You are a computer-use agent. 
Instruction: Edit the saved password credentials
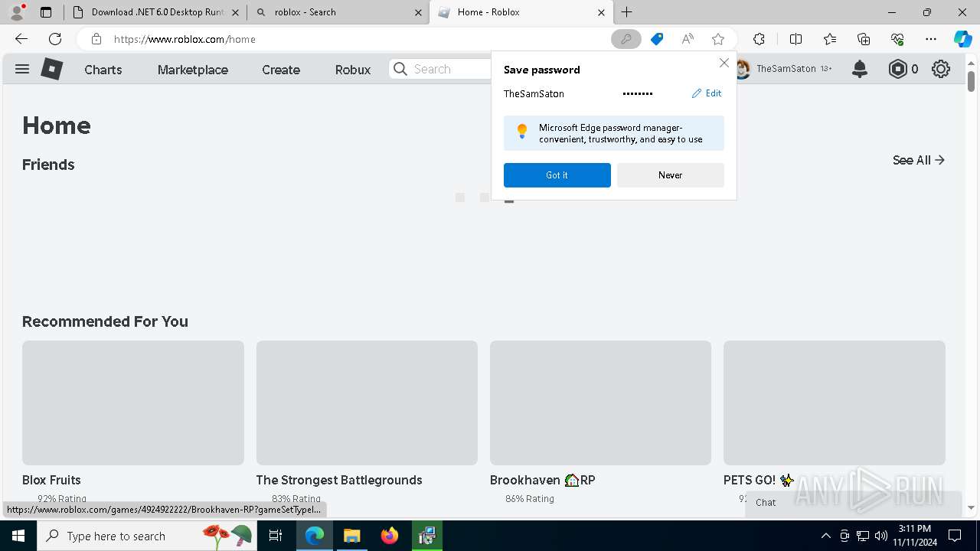point(707,93)
